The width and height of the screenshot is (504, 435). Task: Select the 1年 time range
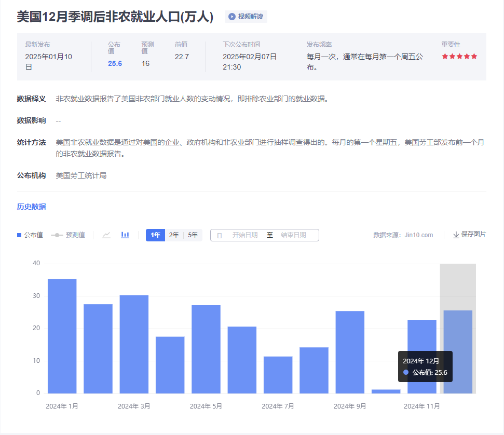click(x=155, y=235)
